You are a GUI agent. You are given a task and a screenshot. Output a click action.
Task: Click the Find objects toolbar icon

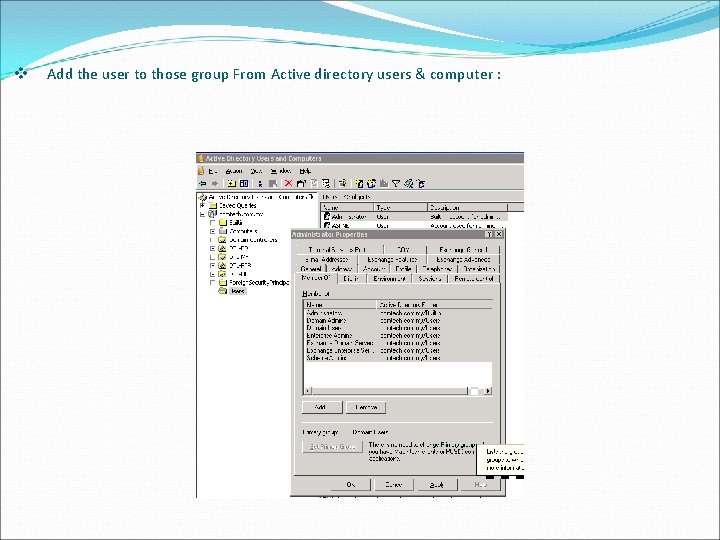(x=409, y=184)
